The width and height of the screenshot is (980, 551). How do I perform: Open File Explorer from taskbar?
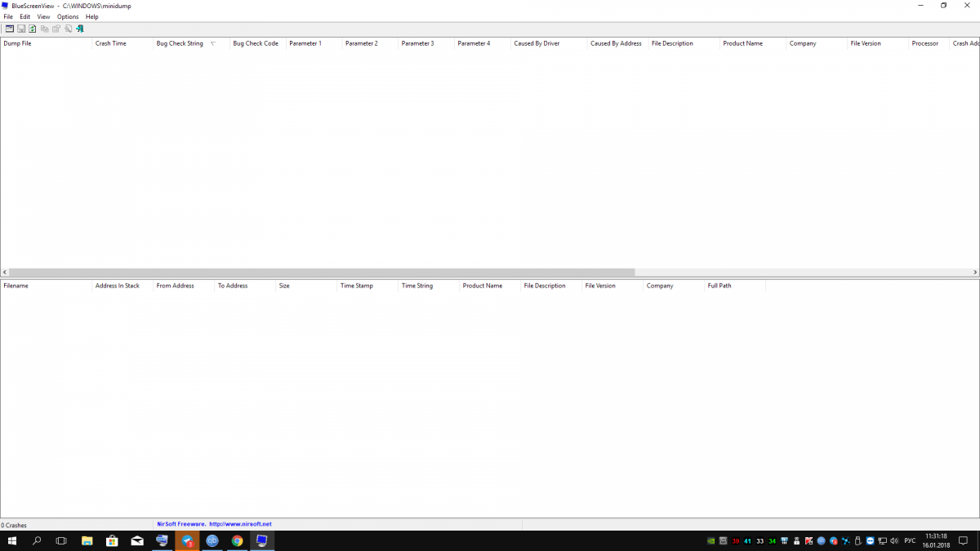coord(87,540)
